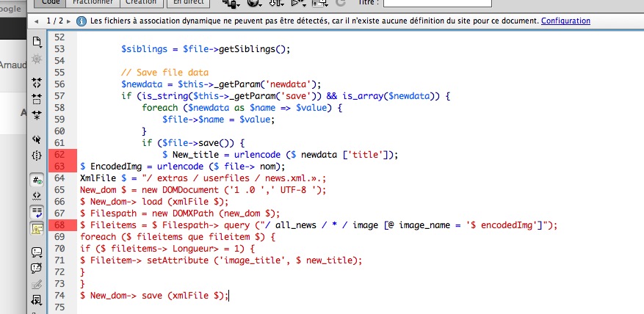Click the En direct live view button
Screen dimensions: 644x314
tap(189, 3)
